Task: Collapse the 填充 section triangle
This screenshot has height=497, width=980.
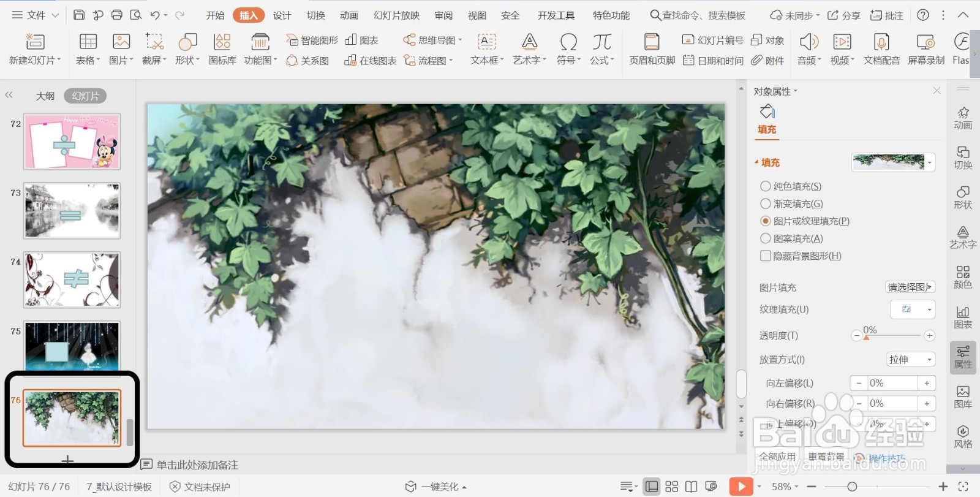Action: (756, 162)
